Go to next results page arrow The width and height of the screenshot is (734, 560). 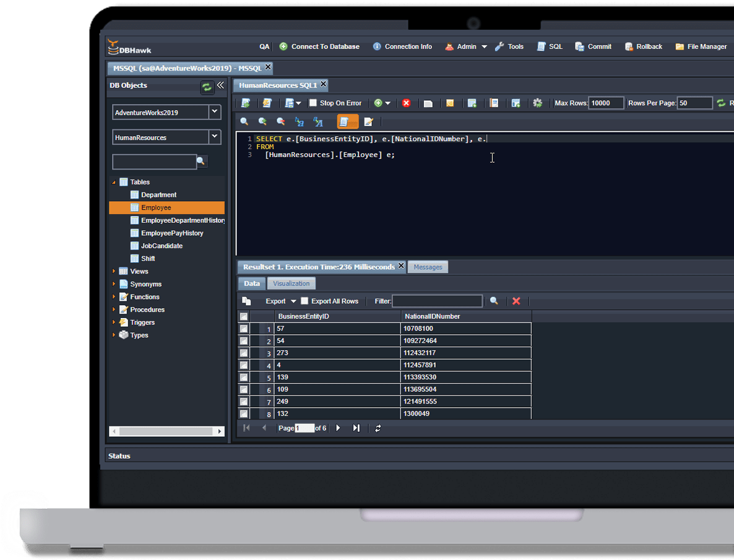pos(338,428)
